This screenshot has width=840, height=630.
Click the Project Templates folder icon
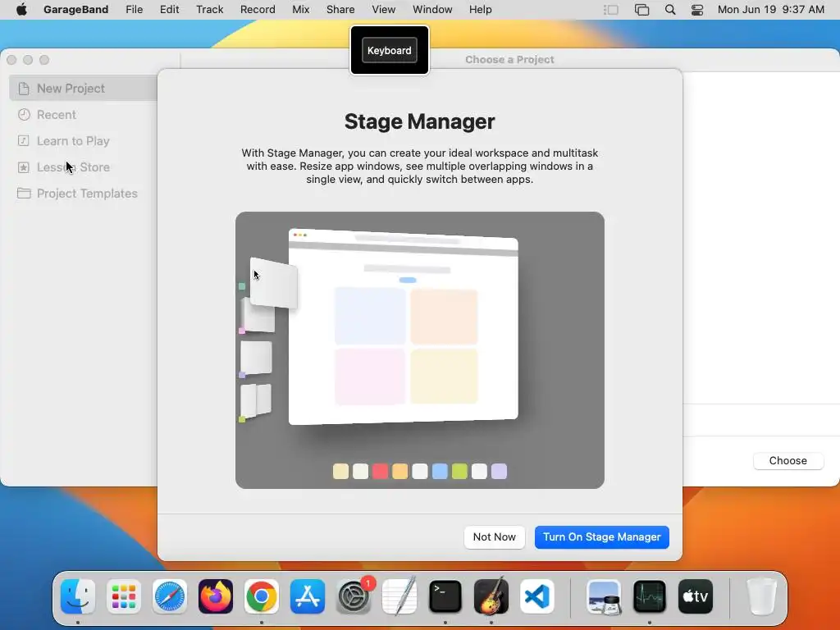[x=24, y=194]
